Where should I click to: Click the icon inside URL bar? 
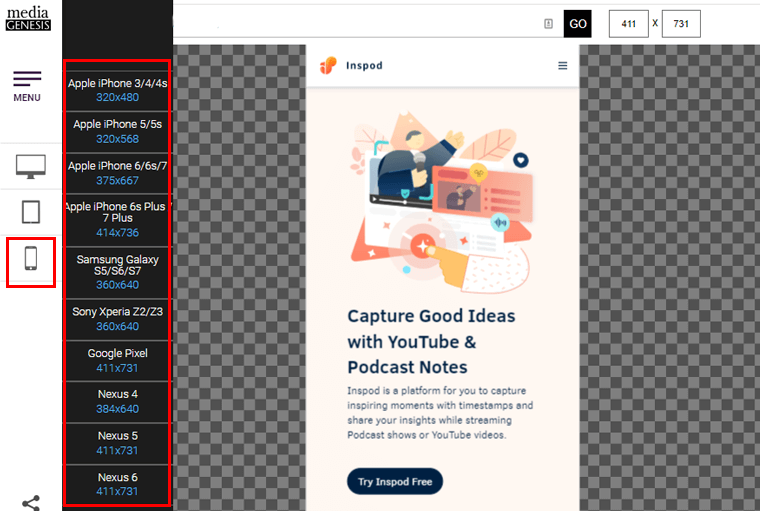coord(548,24)
